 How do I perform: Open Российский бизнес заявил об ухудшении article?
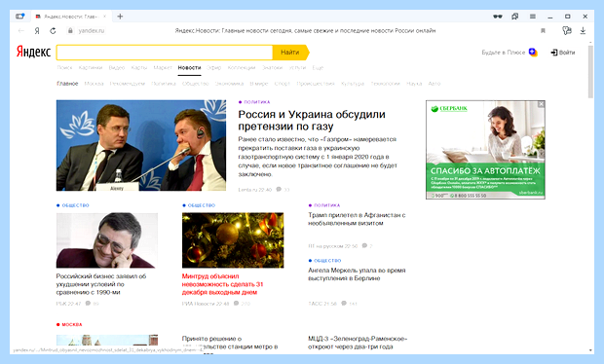pyautogui.click(x=101, y=284)
